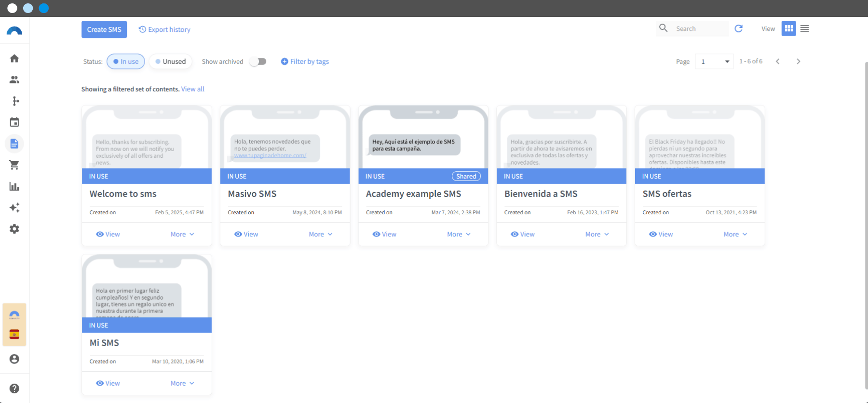The image size is (868, 403).
Task: Click the Academy example SMS title
Action: point(414,194)
